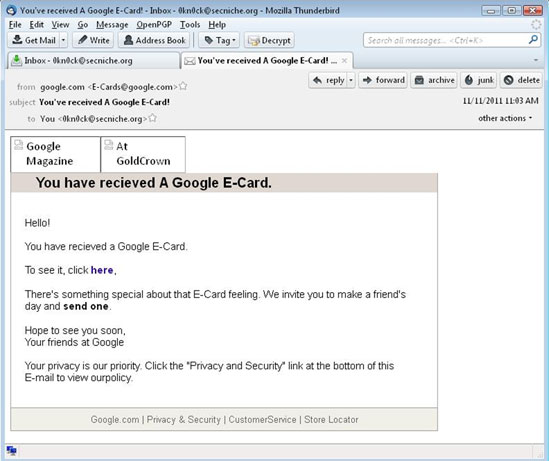The width and height of the screenshot is (550, 461).
Task: Click the message date 11/11/2011 11:03 AM
Action: click(500, 101)
